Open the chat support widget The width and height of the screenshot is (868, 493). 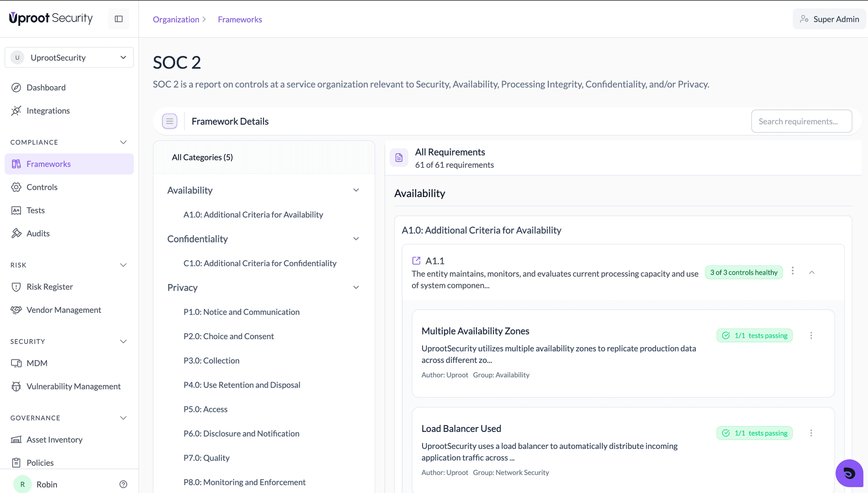(849, 473)
